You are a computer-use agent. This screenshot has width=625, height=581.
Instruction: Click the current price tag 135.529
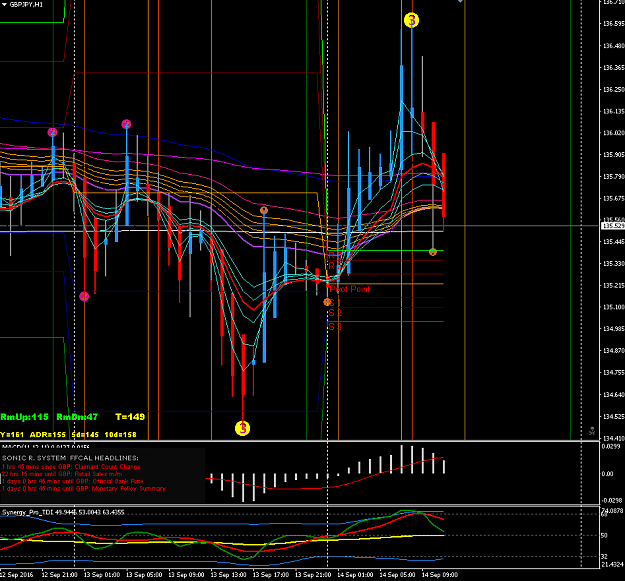(x=612, y=226)
